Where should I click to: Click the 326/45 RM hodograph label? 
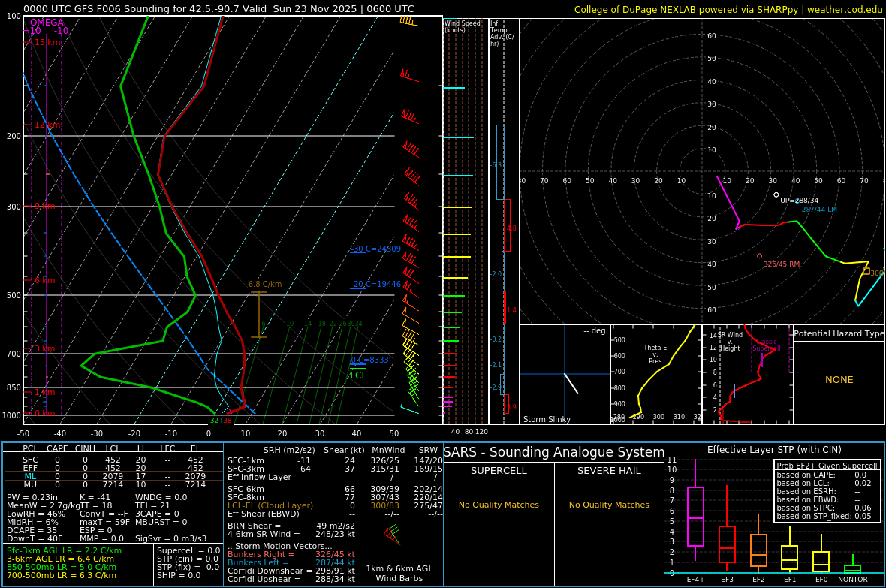[x=782, y=264]
